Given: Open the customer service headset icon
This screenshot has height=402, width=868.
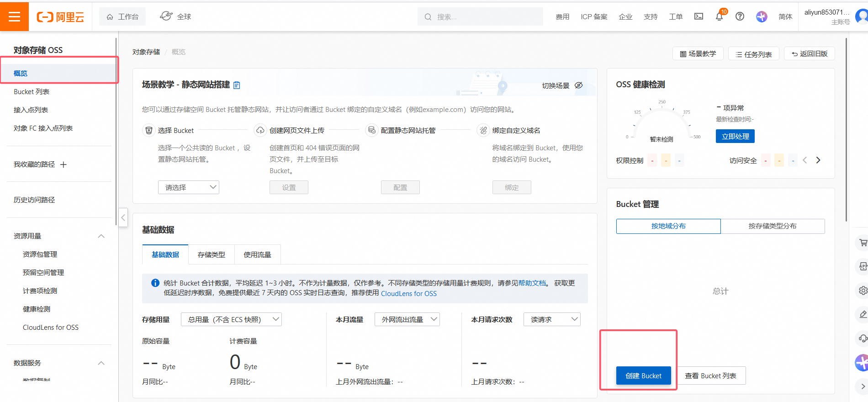Looking at the screenshot, I should point(863,338).
